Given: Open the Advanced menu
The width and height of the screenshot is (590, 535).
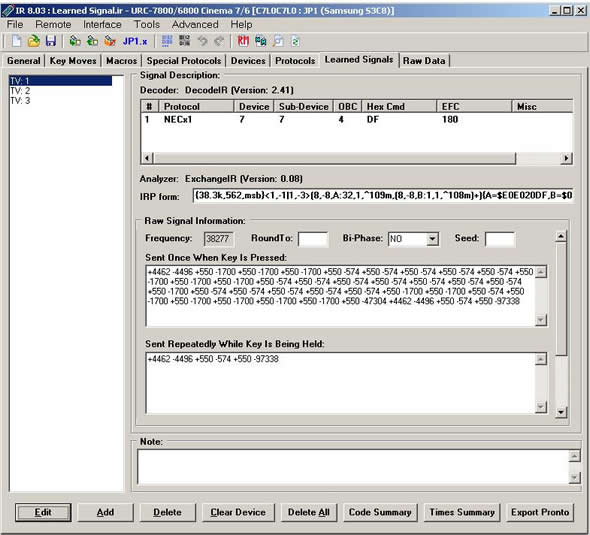Looking at the screenshot, I should (195, 24).
